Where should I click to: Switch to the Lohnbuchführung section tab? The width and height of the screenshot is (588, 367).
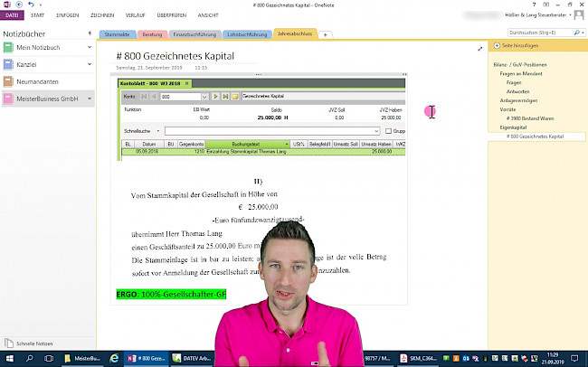245,34
